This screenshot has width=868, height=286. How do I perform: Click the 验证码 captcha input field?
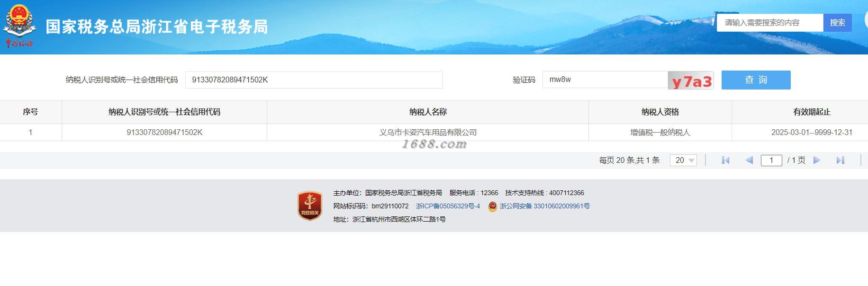pyautogui.click(x=605, y=80)
